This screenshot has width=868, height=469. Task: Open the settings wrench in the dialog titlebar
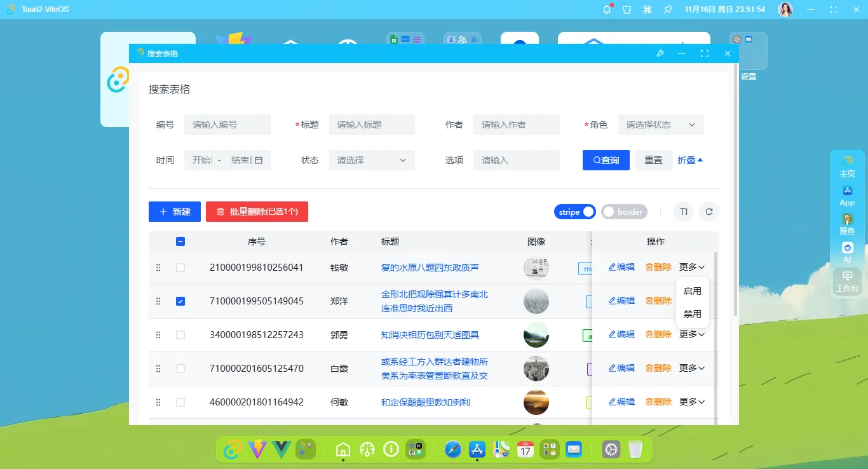(660, 53)
